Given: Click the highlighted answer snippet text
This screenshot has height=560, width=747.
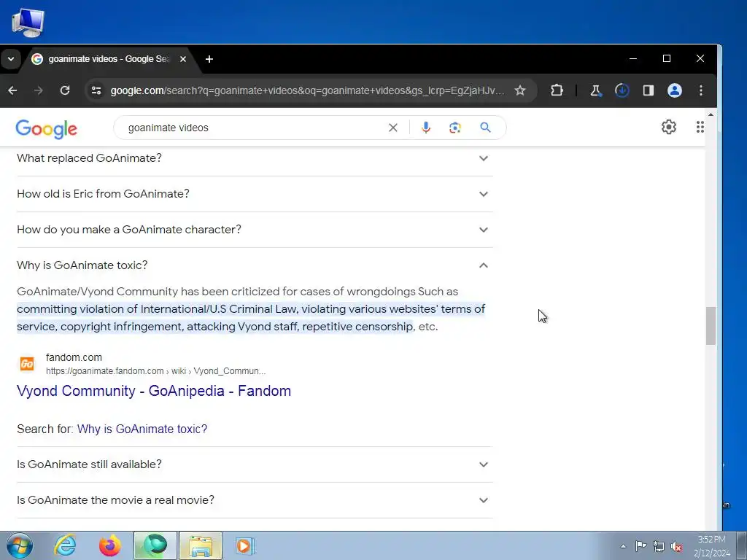Looking at the screenshot, I should point(251,318).
